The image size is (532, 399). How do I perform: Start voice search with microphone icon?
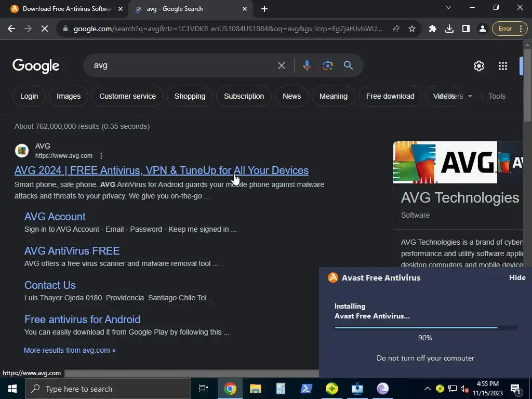(x=307, y=65)
